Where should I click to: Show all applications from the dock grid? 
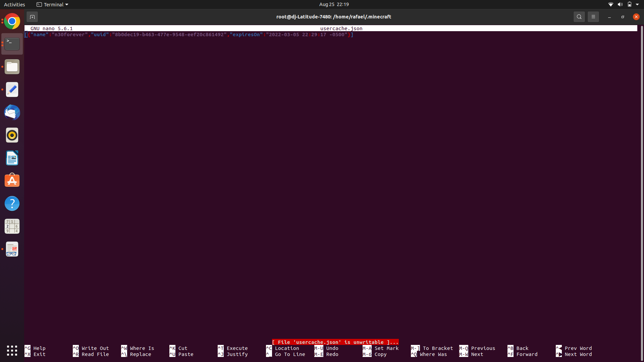coord(12,351)
